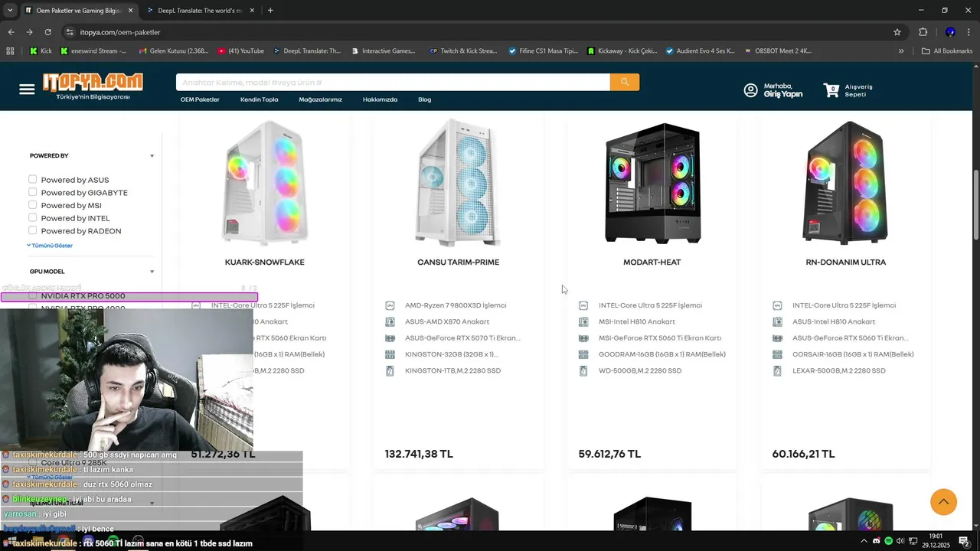Open the white KUARK-SNOWFLAKE case image
This screenshot has height=551, width=980.
[x=265, y=183]
